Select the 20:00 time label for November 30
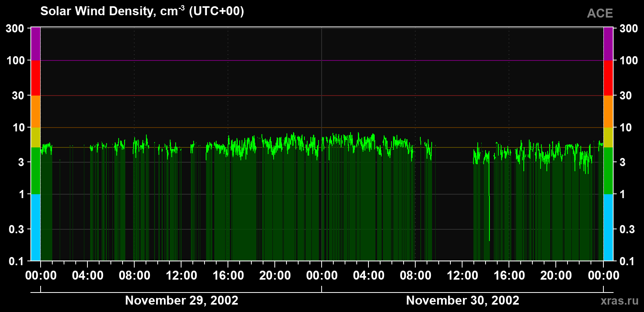This screenshot has height=312, width=644. (556, 275)
